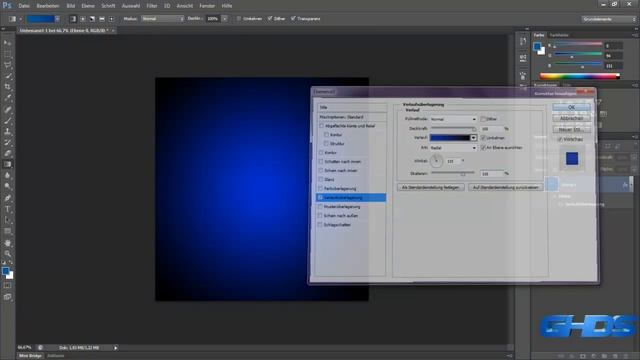The height and width of the screenshot is (360, 640).
Task: Select the Healing Brush tool
Action: (7, 109)
